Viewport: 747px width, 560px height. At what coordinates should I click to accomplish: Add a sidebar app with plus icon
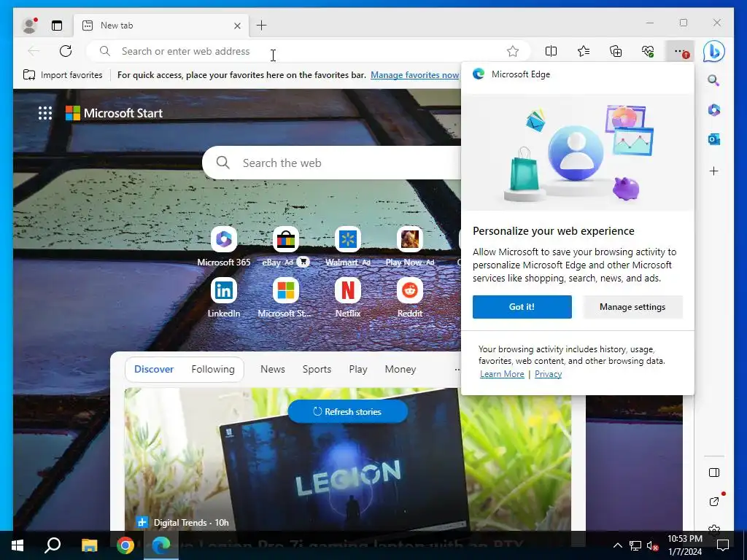click(x=713, y=171)
